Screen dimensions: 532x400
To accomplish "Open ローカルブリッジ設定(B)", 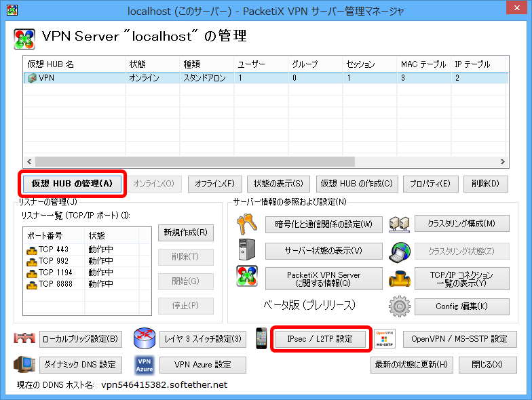I will (x=81, y=339).
